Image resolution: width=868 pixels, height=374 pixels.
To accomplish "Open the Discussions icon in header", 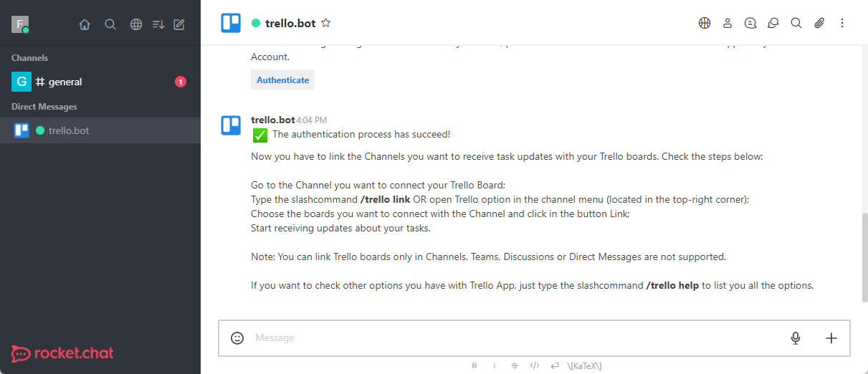I will point(773,23).
